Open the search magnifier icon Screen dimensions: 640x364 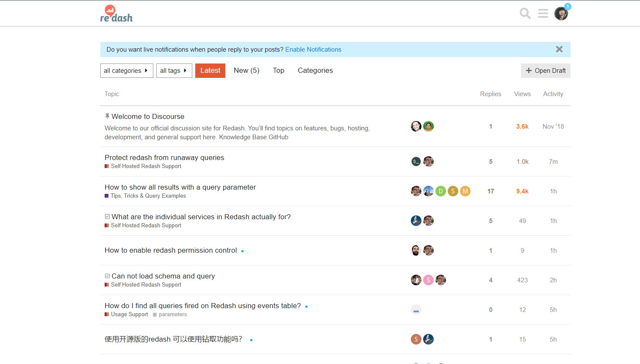[525, 14]
